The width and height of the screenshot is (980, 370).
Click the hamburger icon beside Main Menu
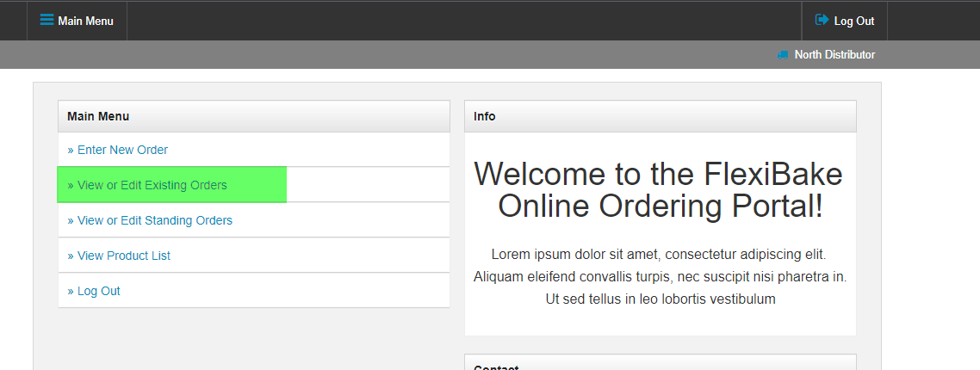pos(47,20)
